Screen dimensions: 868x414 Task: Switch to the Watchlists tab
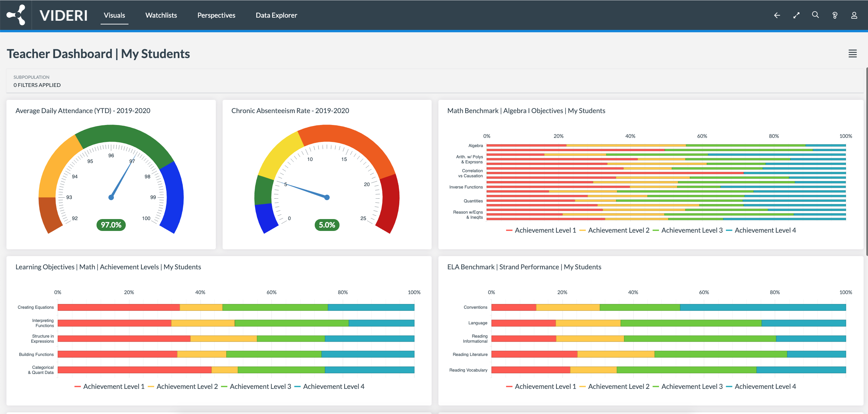coord(161,15)
